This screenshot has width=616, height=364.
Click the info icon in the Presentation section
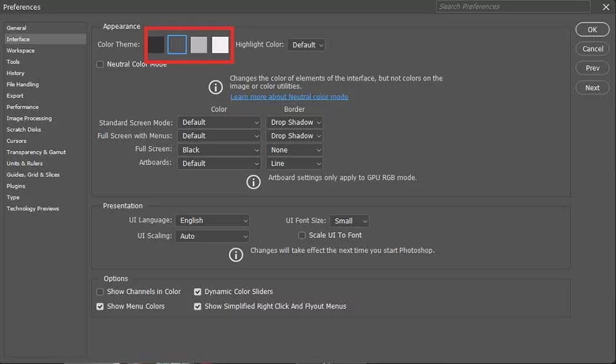pyautogui.click(x=236, y=254)
